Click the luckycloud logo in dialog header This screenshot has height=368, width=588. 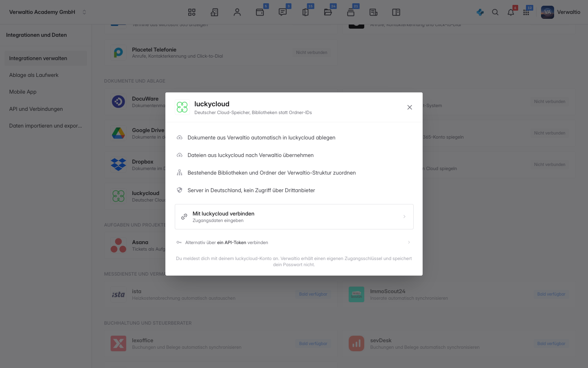[182, 107]
